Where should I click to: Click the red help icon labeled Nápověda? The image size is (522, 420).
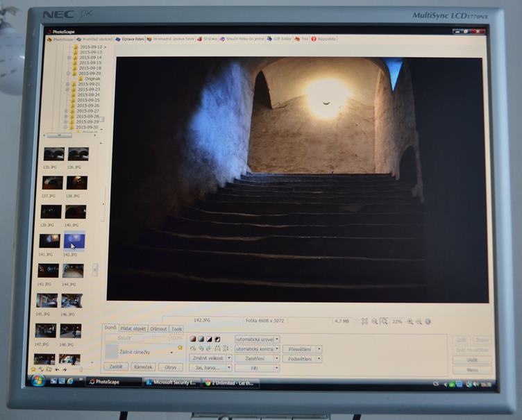click(314, 39)
